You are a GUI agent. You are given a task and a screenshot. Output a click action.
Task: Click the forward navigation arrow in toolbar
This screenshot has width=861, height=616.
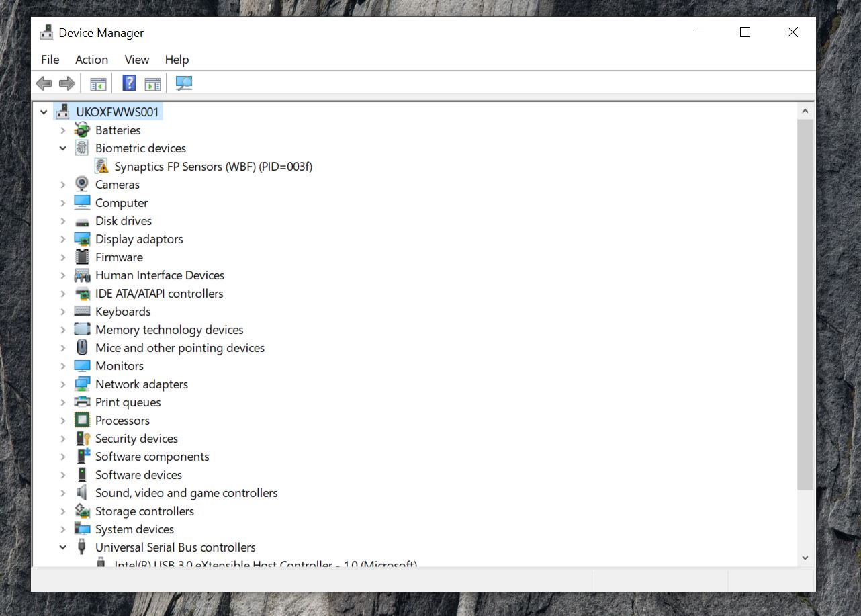tap(66, 83)
